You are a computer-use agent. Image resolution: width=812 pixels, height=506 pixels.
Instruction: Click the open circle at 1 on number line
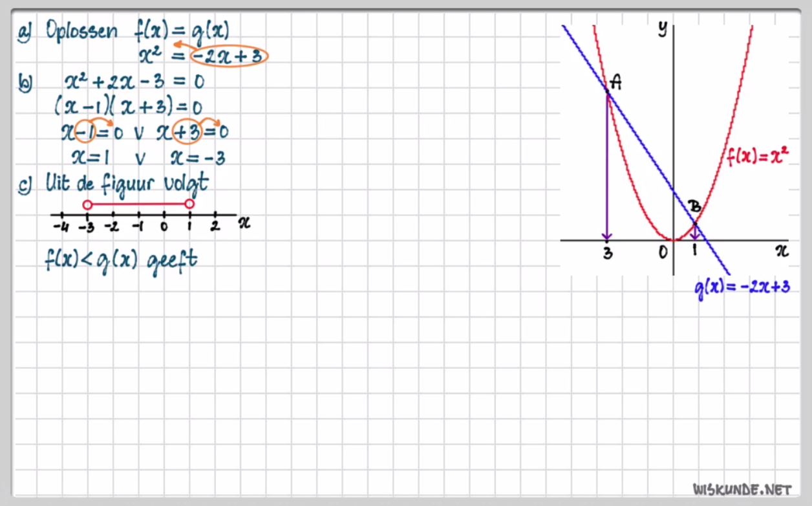tap(189, 204)
